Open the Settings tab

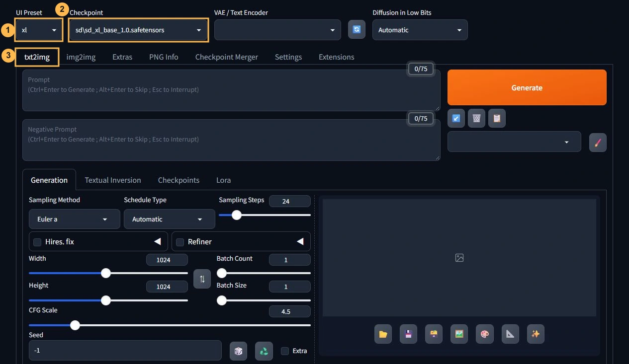[x=288, y=57]
